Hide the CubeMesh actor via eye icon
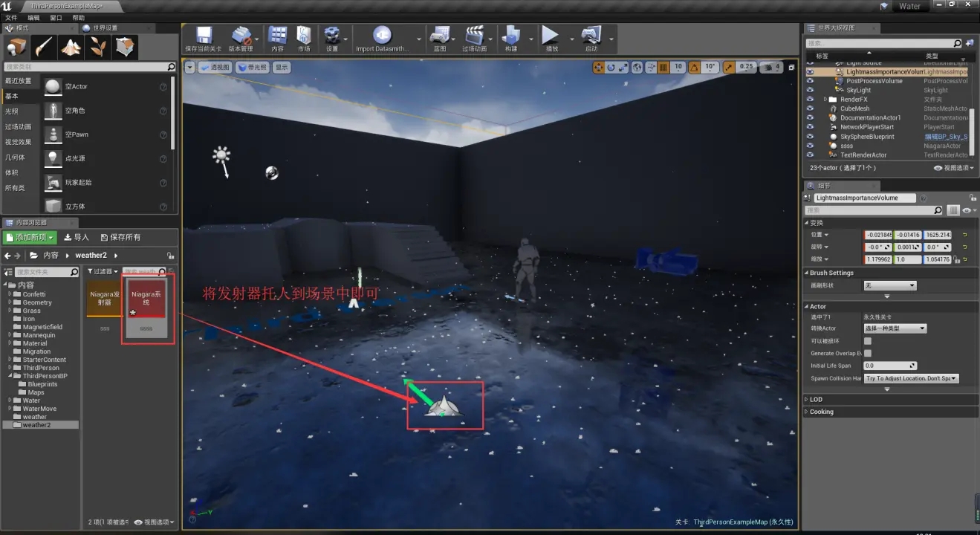This screenshot has width=980, height=535. [x=811, y=108]
